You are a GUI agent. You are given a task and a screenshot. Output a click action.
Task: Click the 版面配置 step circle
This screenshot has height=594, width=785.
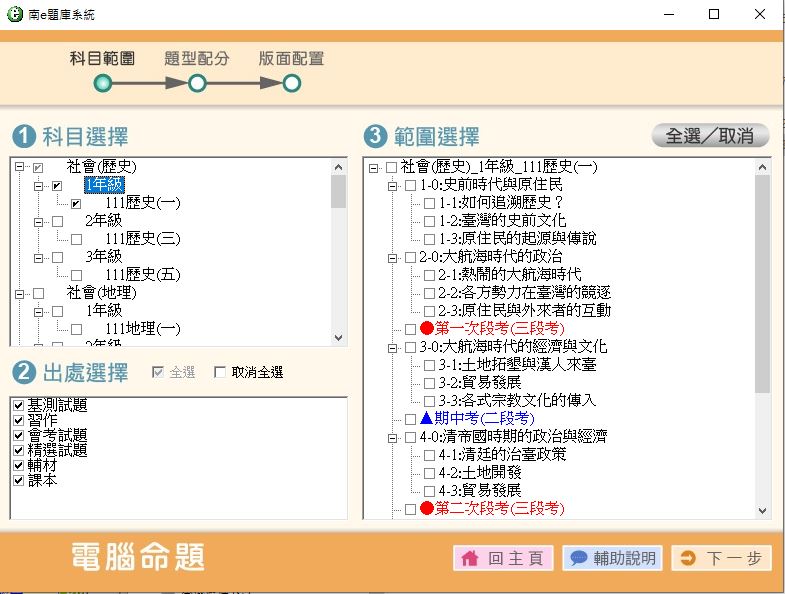pos(291,83)
